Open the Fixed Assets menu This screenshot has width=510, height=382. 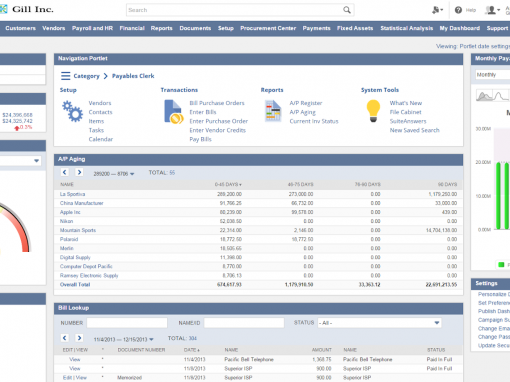355,28
